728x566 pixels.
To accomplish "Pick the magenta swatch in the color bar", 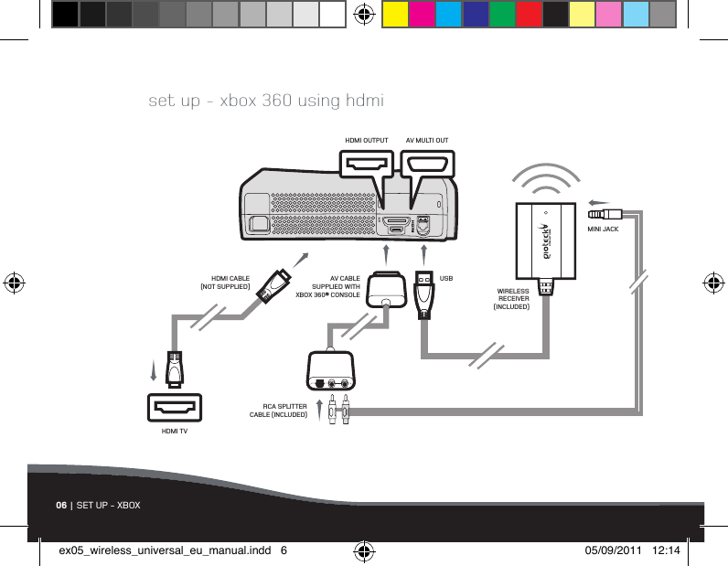I will coord(422,14).
